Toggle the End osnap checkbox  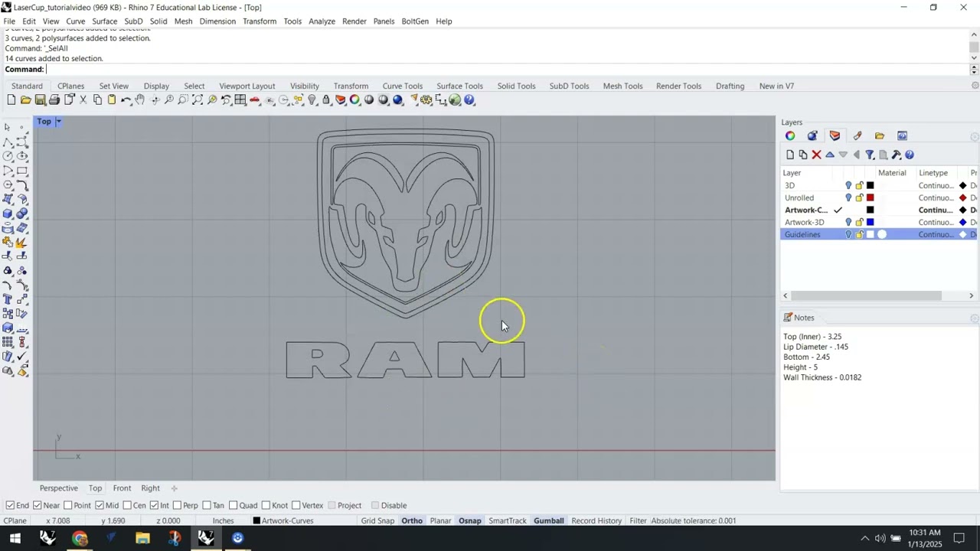click(10, 505)
